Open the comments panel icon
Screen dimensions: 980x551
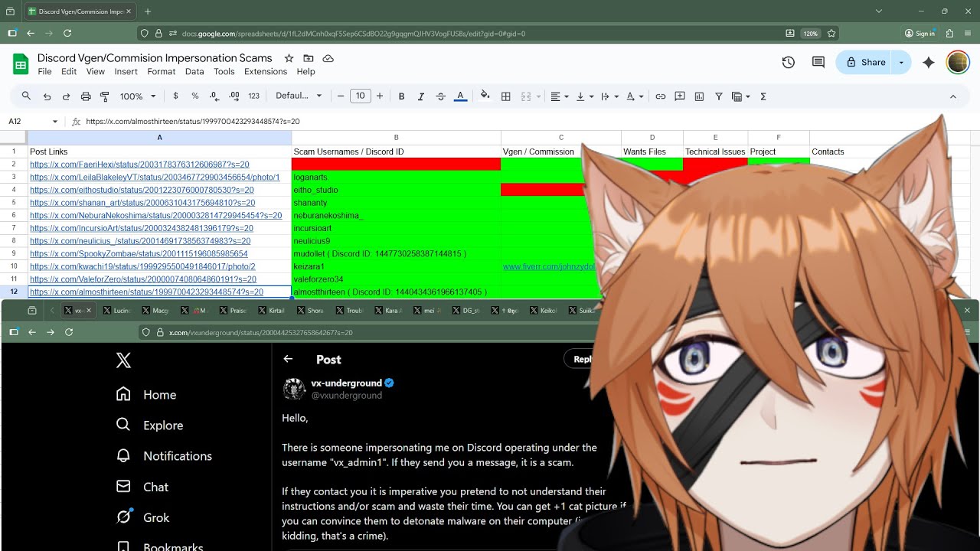(818, 63)
